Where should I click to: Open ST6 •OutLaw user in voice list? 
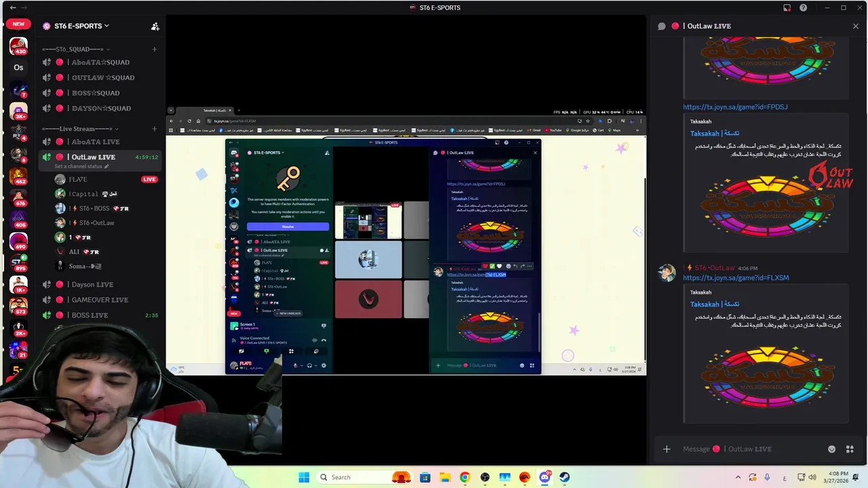tap(85, 223)
